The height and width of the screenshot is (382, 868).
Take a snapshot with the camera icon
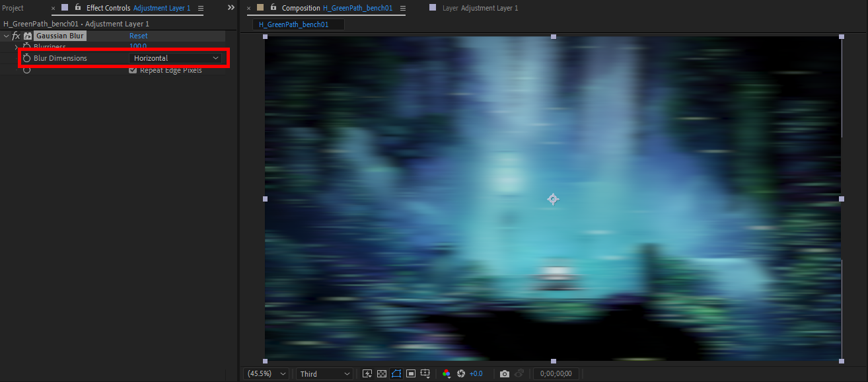click(x=505, y=373)
